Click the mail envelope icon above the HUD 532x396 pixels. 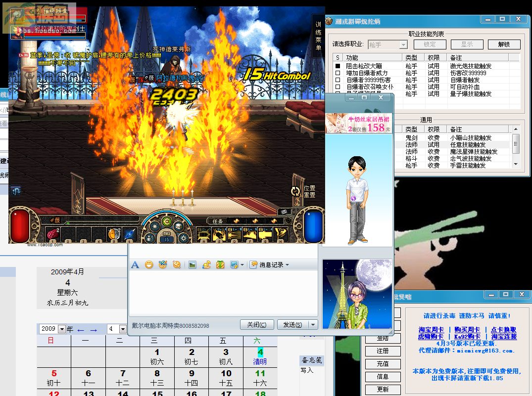284,212
